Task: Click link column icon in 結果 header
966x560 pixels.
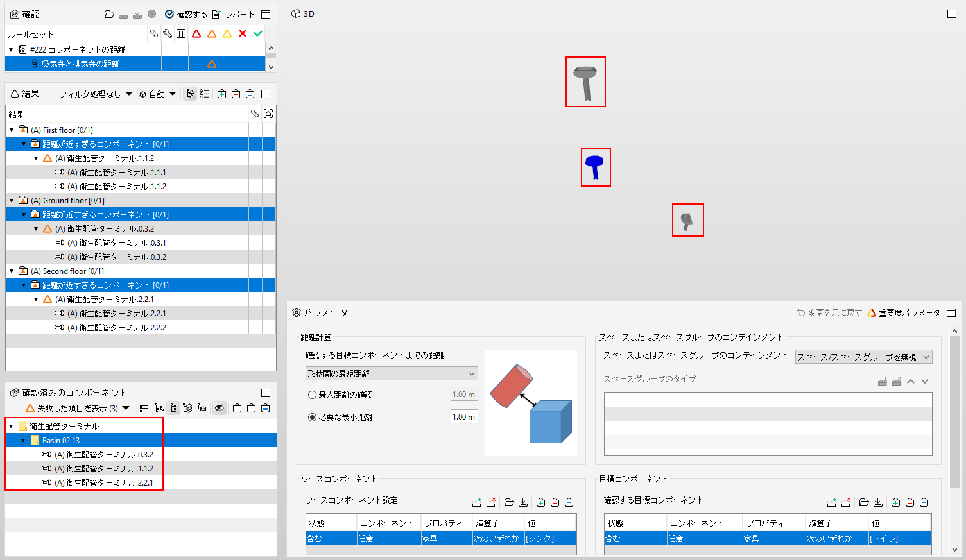Action: 255,114
